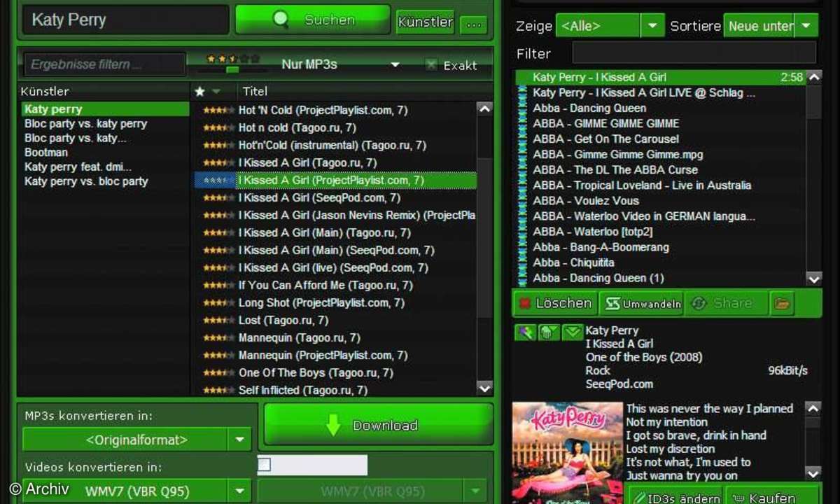Select playlist entry 'Katy Perry - I Kissed A Girl LIVE @ Schlag ...'
The width and height of the screenshot is (840, 504).
644,92
